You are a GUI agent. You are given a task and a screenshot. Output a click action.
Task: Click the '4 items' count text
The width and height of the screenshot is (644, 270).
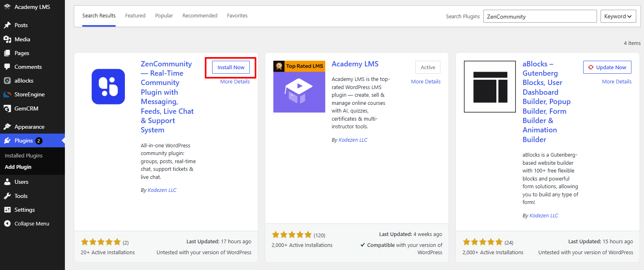[632, 43]
